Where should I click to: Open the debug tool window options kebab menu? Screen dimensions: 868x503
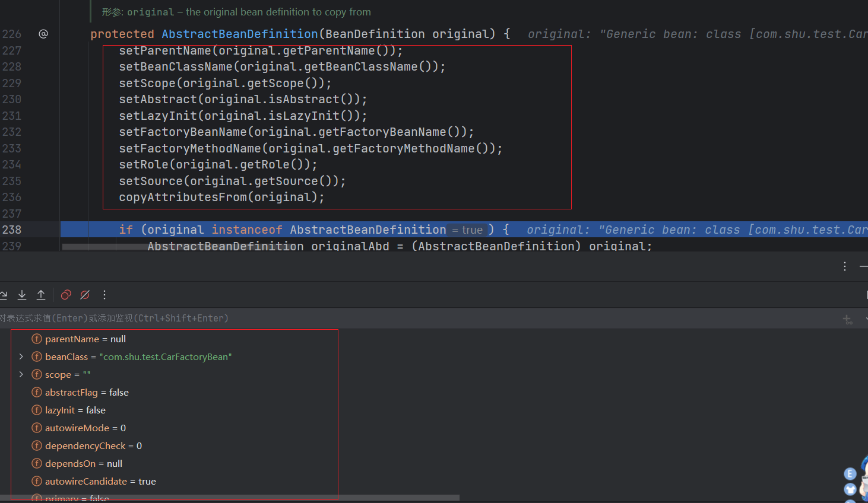tap(845, 267)
